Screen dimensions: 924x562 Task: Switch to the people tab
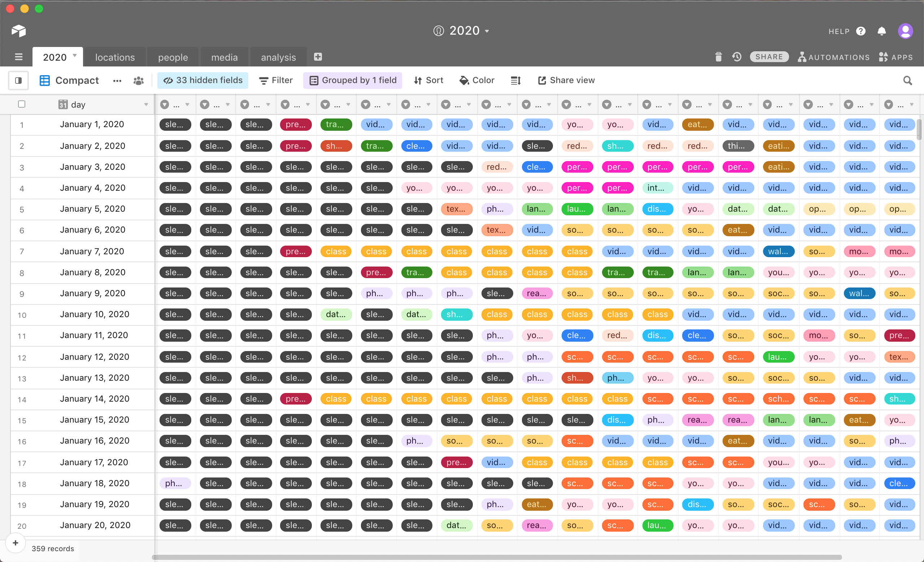[x=173, y=56]
